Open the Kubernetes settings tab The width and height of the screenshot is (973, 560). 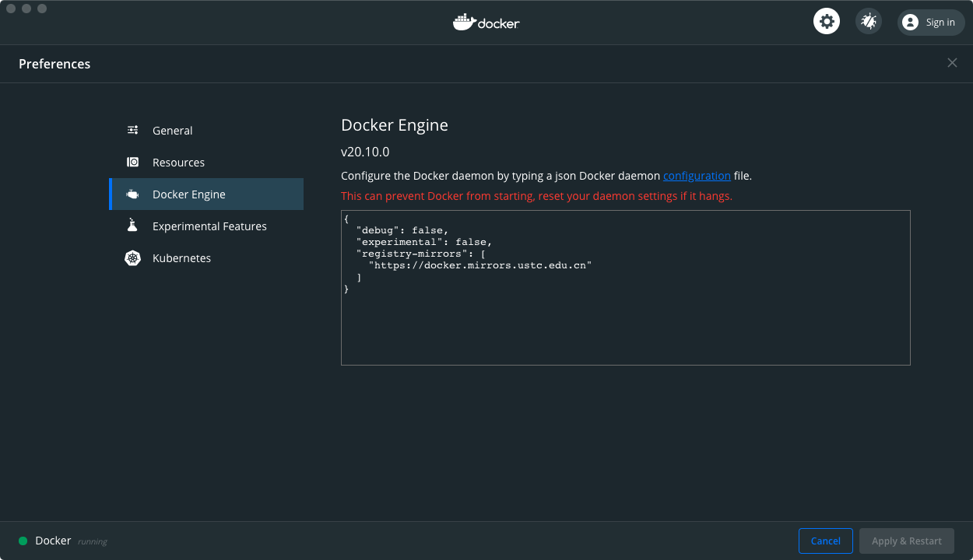(206, 258)
